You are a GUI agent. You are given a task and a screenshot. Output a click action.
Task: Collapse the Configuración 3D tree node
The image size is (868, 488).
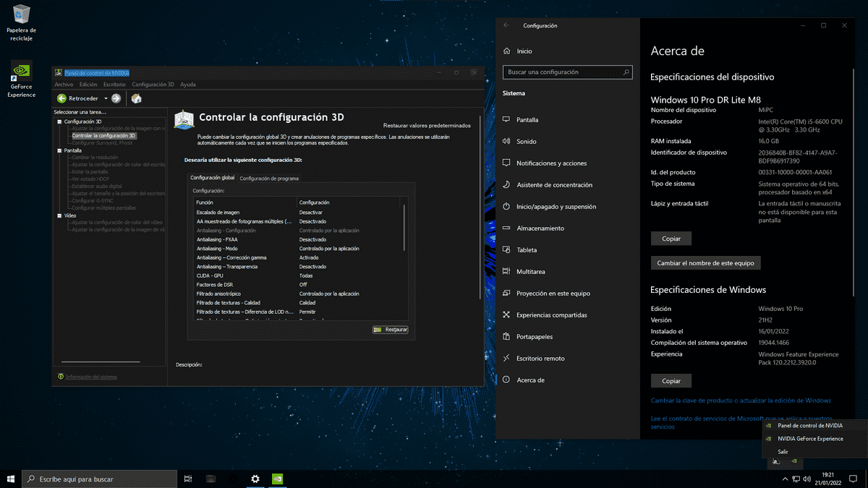(x=59, y=121)
